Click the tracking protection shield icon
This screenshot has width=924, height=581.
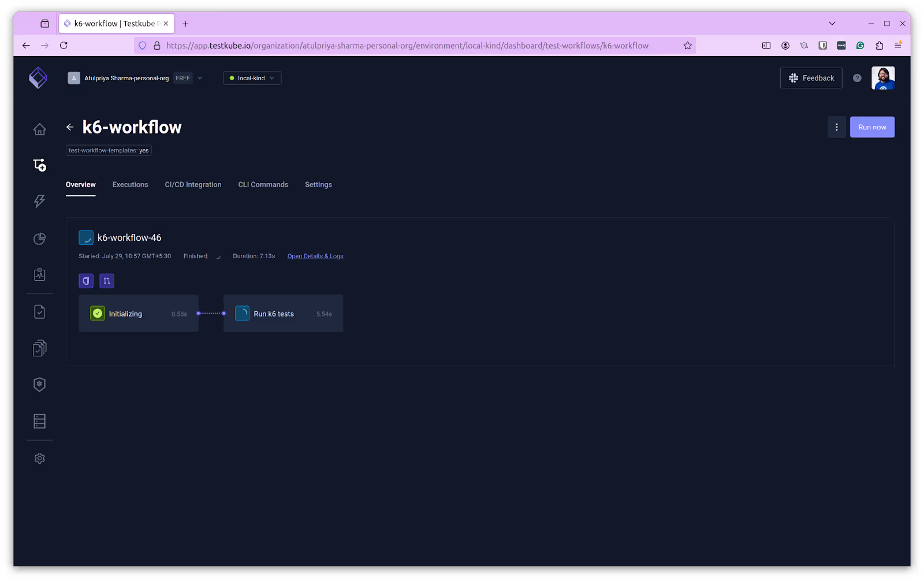tap(143, 45)
